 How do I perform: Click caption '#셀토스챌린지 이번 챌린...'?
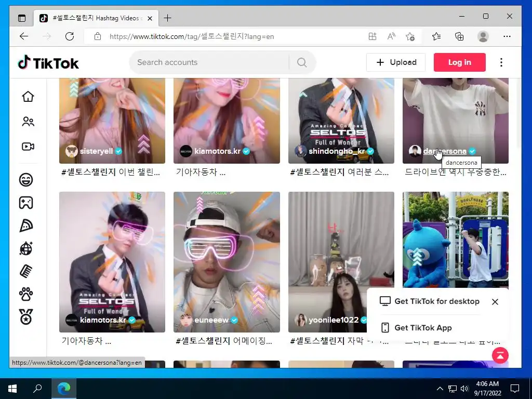(111, 172)
